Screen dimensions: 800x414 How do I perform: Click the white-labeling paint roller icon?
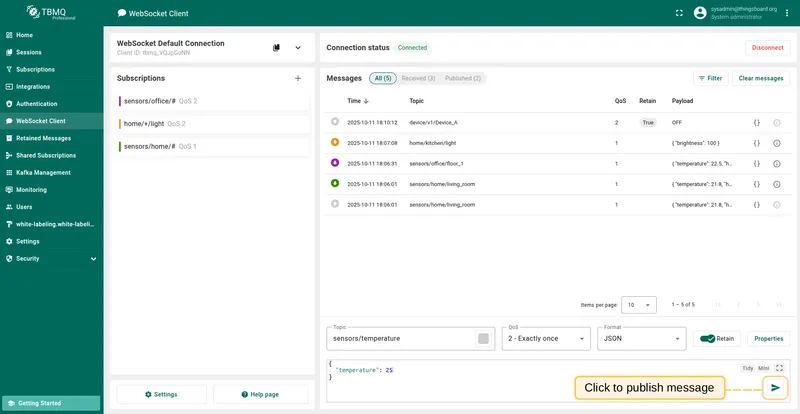coord(9,224)
